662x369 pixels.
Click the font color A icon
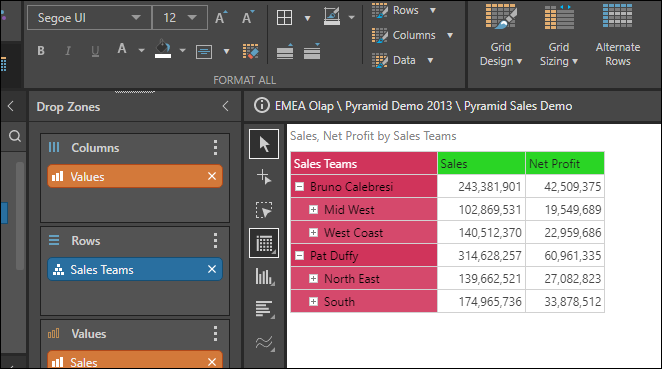122,49
